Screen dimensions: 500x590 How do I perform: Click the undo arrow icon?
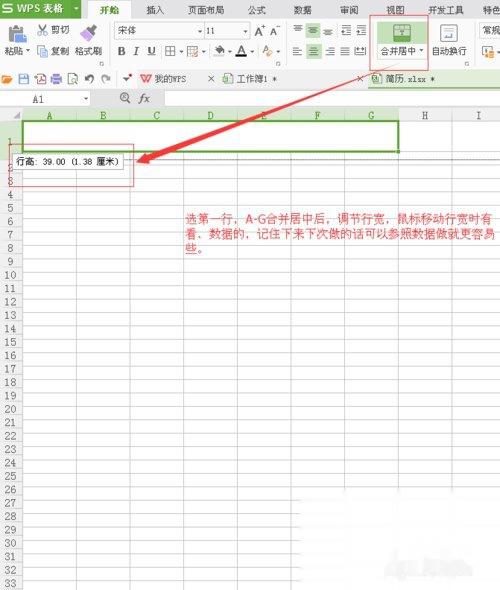tap(89, 79)
